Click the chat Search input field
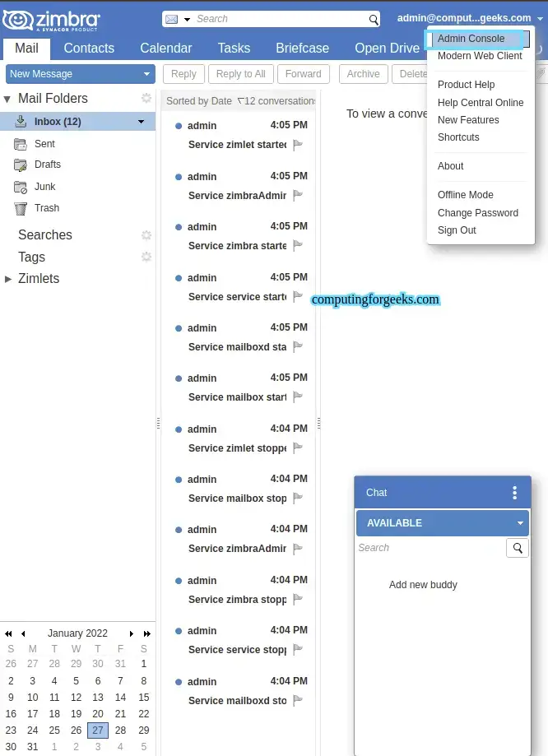548x756 pixels. (x=430, y=548)
